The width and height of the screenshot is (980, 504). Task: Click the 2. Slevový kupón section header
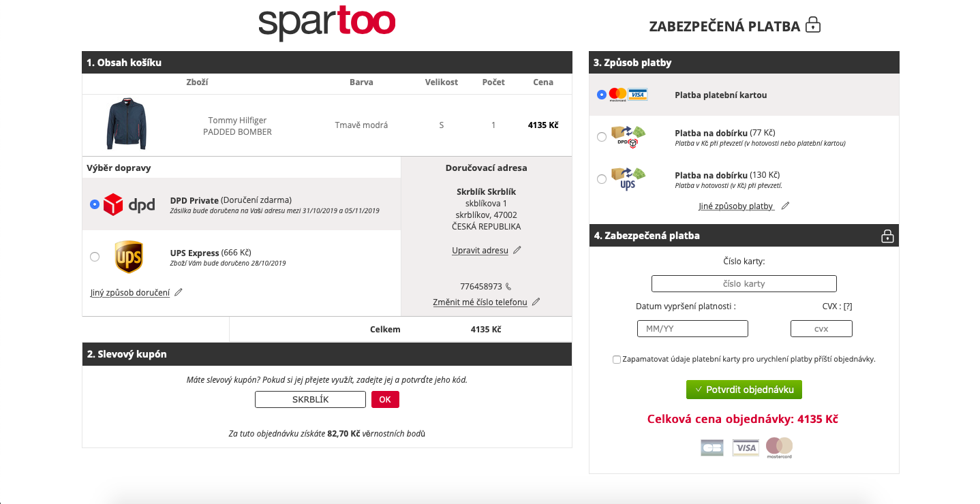(327, 354)
